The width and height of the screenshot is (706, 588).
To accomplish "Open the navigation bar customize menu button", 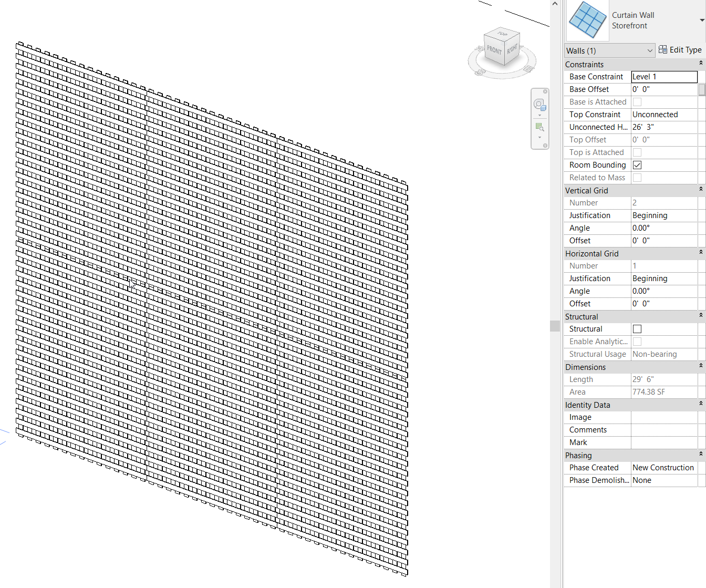I will pyautogui.click(x=545, y=146).
